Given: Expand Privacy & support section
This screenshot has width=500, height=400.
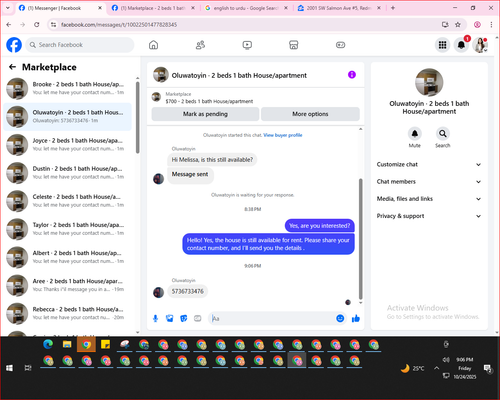Looking at the screenshot, I should [x=429, y=216].
